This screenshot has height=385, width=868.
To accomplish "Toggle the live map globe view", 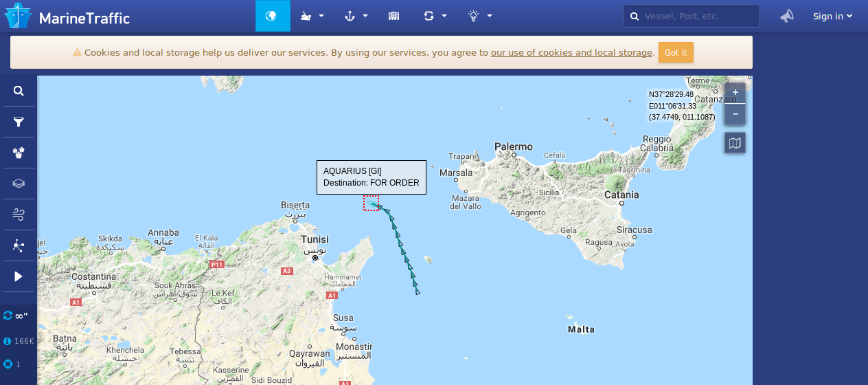I will [273, 16].
